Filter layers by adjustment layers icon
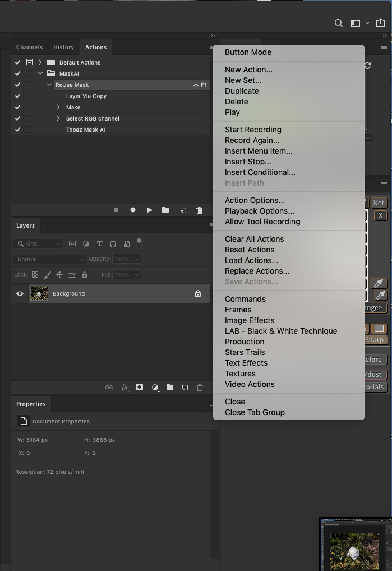 coord(86,244)
